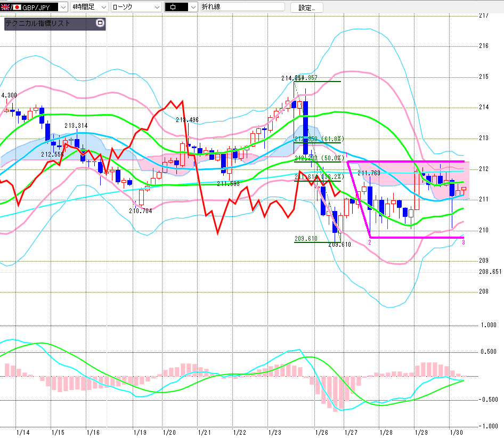
Task: Select the magenta channel point marker 3
Action: pyautogui.click(x=463, y=242)
